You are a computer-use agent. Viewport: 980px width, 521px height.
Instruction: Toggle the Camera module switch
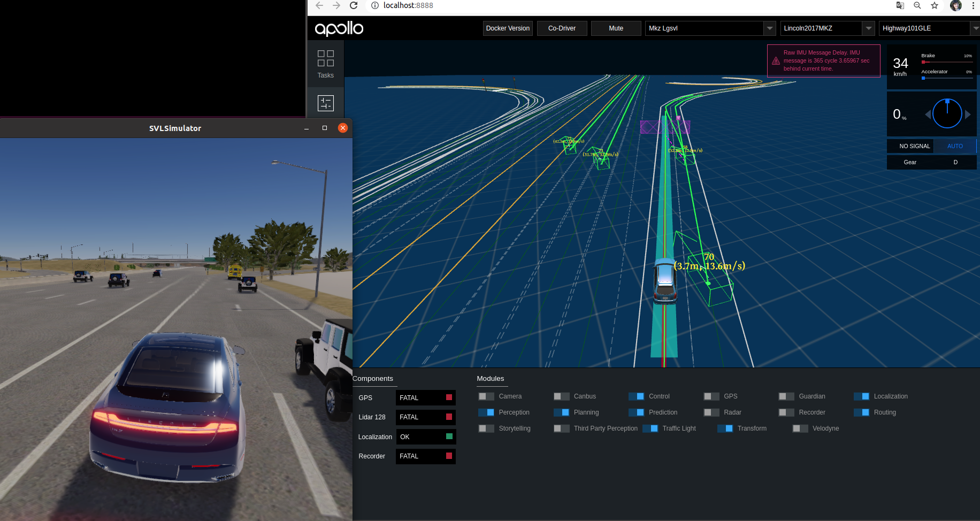coord(486,396)
